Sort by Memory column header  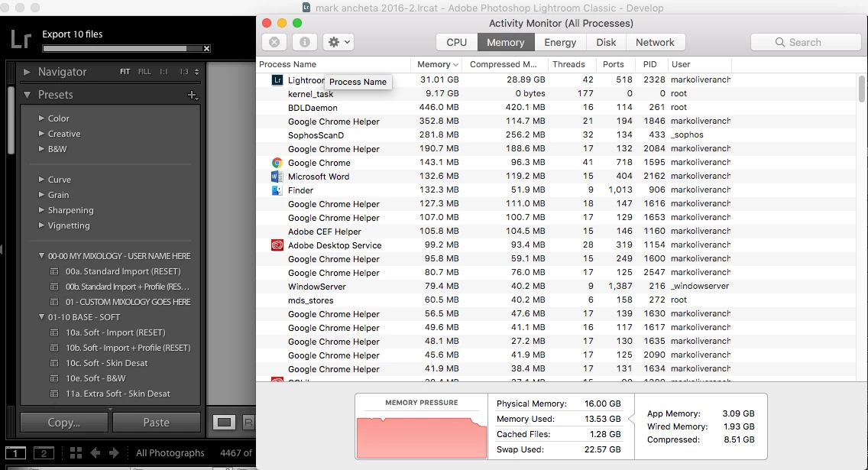[x=437, y=64]
